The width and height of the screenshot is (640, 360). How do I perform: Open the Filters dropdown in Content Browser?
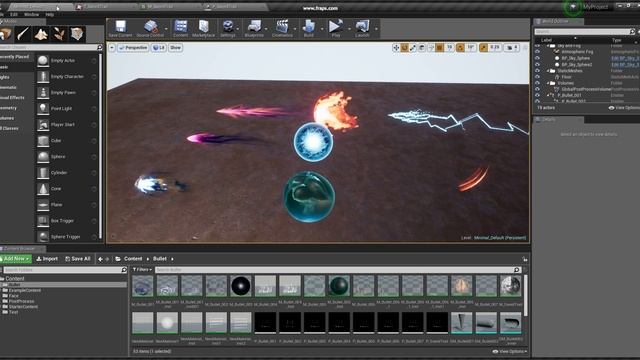coord(142,270)
